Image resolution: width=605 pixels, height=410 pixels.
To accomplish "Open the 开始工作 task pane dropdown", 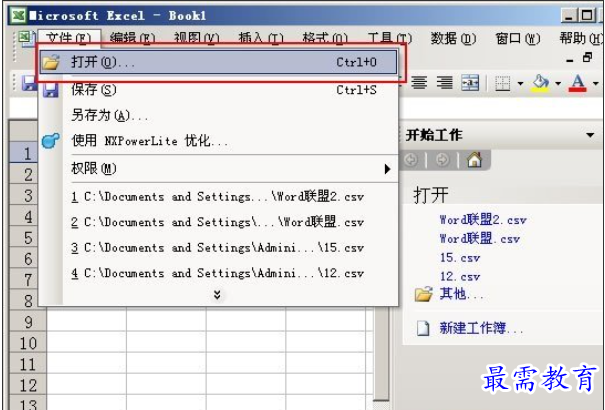I will pos(590,135).
